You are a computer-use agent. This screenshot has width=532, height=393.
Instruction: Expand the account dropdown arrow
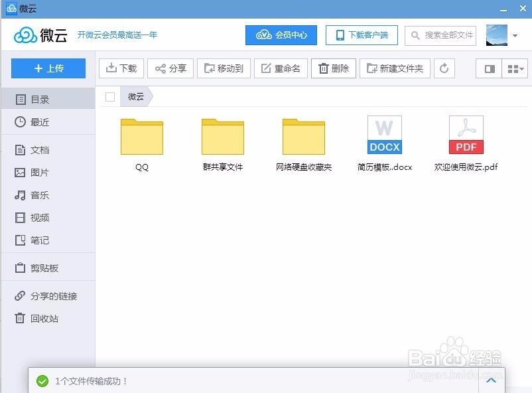coord(515,35)
